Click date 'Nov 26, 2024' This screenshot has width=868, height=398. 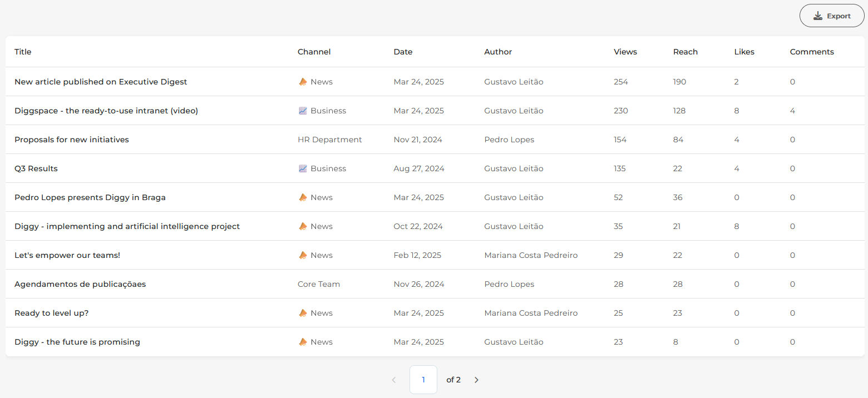[x=419, y=284]
